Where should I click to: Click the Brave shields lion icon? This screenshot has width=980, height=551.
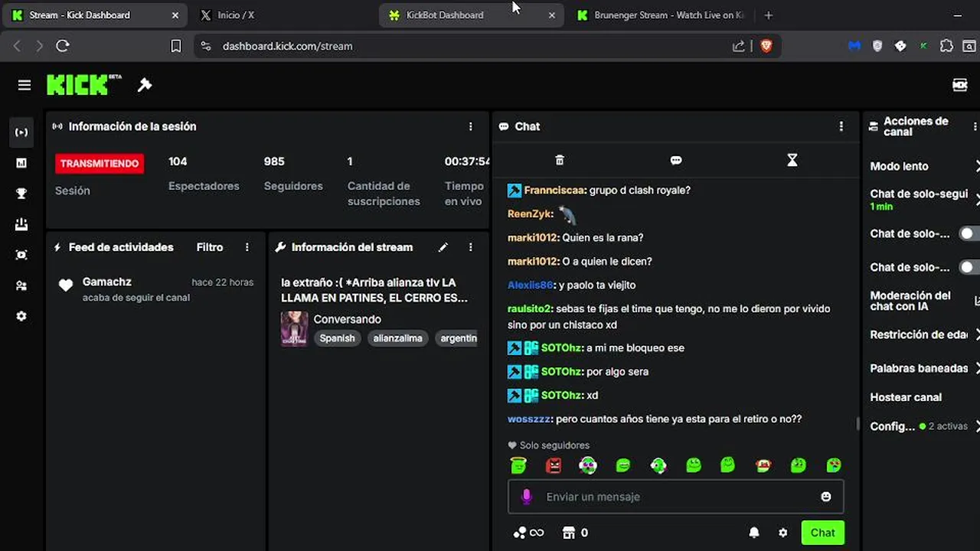pos(766,46)
